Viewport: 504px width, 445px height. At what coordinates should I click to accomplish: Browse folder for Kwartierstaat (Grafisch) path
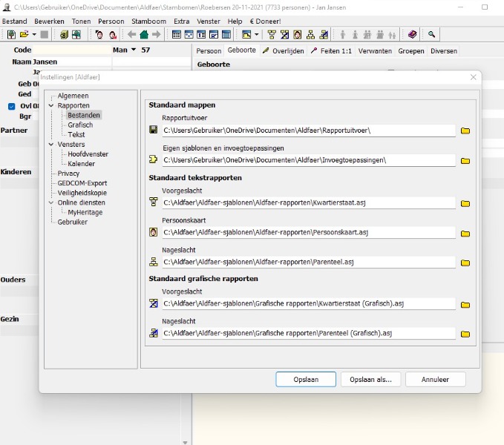pyautogui.click(x=465, y=304)
